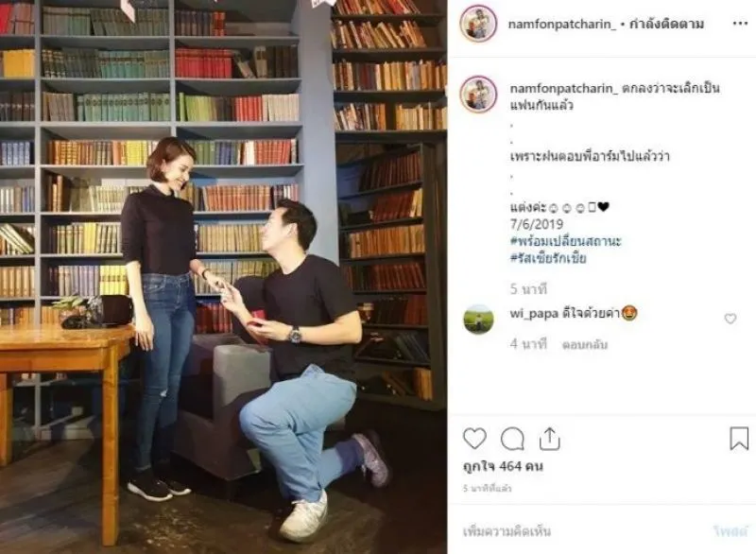The width and height of the screenshot is (756, 554).
Task: View wi_papa's profile avatar
Action: click(x=478, y=320)
